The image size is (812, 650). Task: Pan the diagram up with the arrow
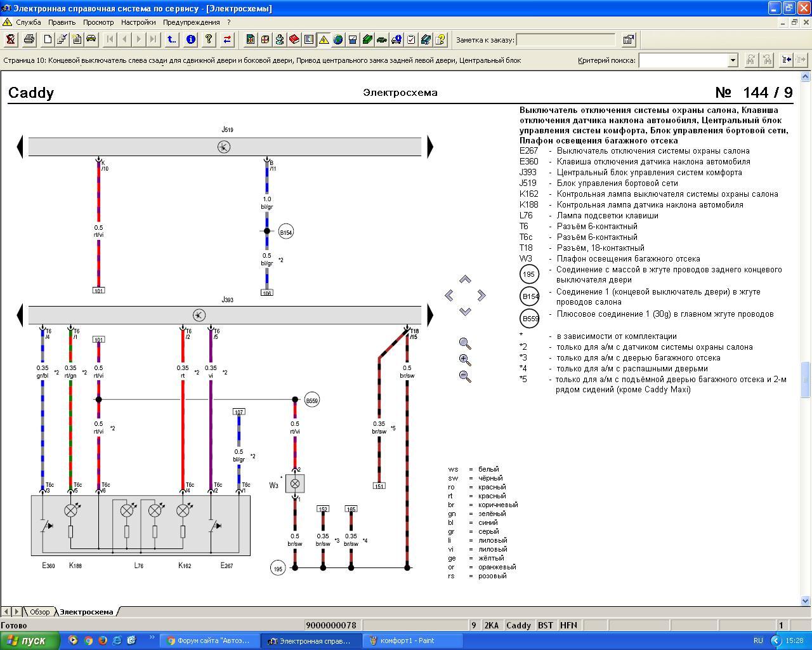(465, 279)
